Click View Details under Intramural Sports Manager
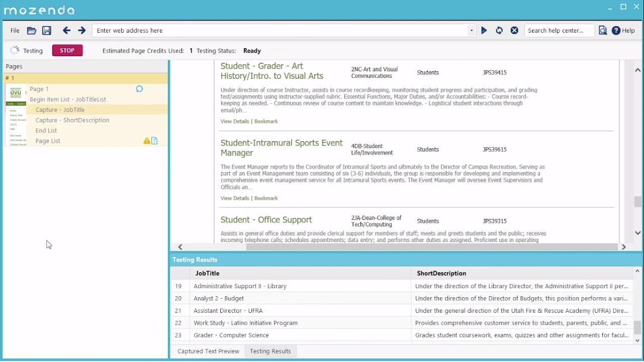 pyautogui.click(x=235, y=198)
